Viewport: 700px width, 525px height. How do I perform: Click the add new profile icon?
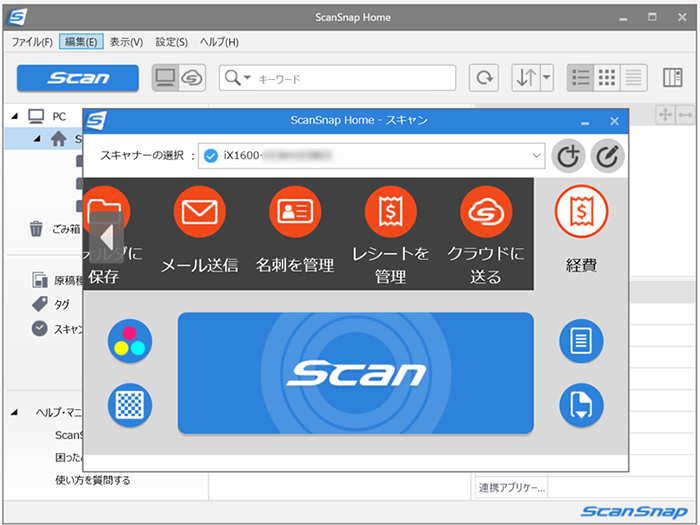(568, 156)
